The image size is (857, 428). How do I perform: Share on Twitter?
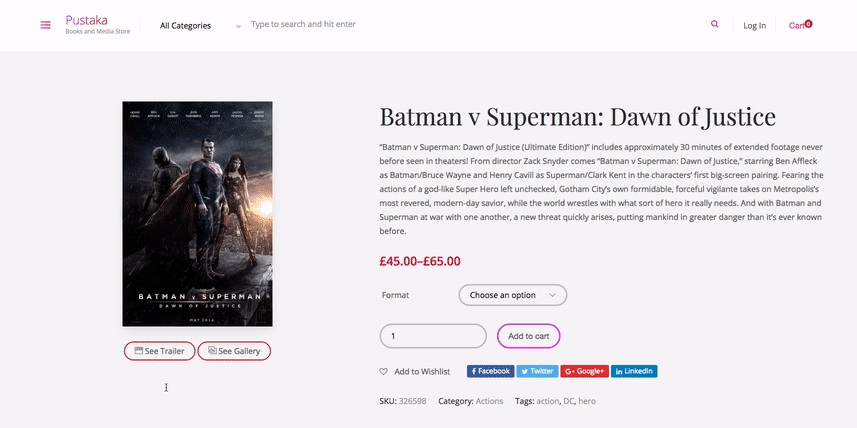537,371
